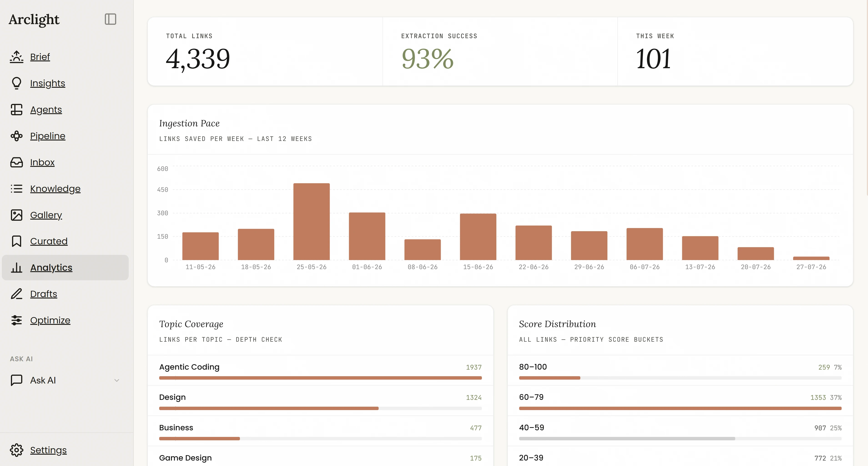Click the Insights lightbulb icon
This screenshot has width=868, height=466.
point(17,83)
